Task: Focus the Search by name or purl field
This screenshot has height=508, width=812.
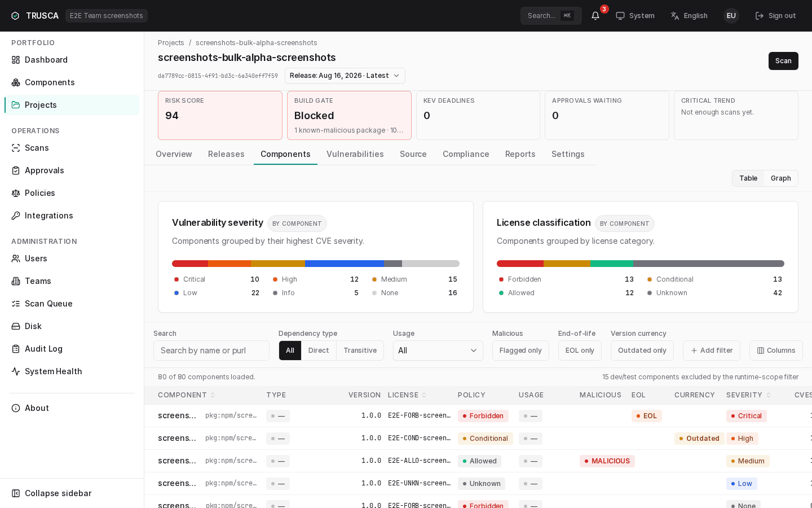Action: 211,351
